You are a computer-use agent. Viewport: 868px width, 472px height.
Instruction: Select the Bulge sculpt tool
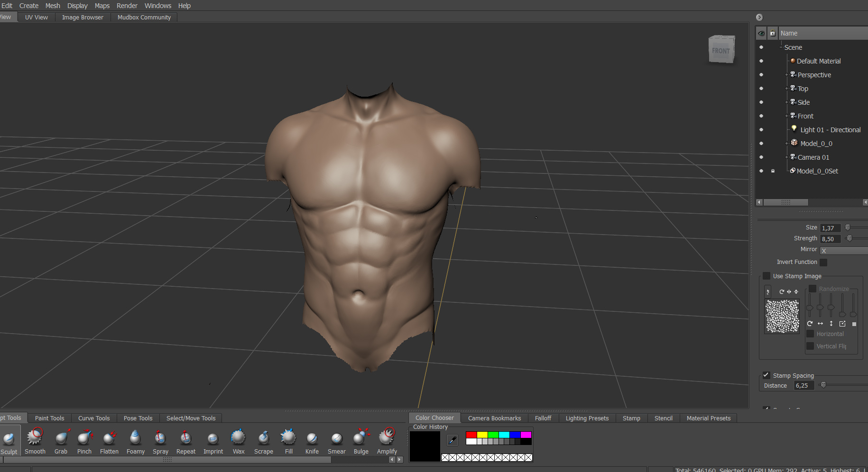[x=361, y=441]
